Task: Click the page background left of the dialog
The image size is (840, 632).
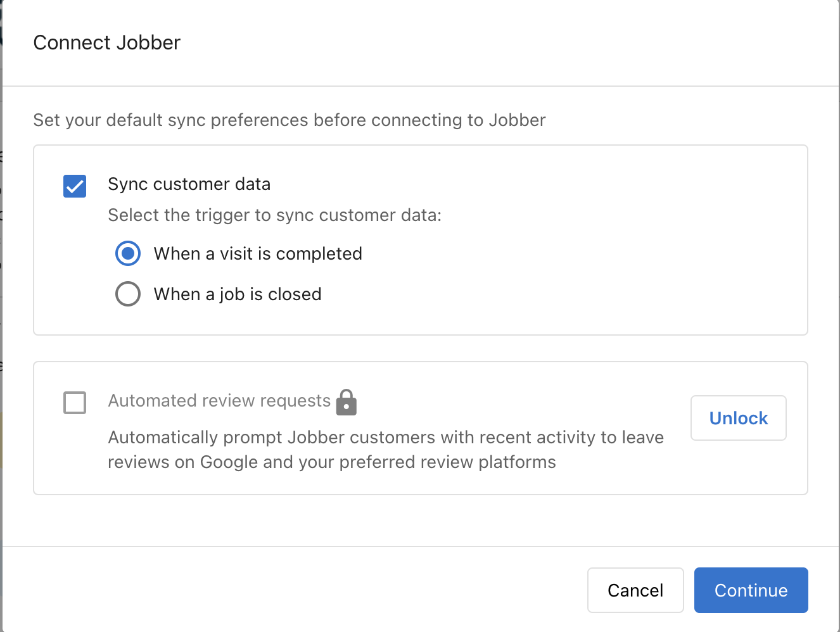Action: click(2, 317)
